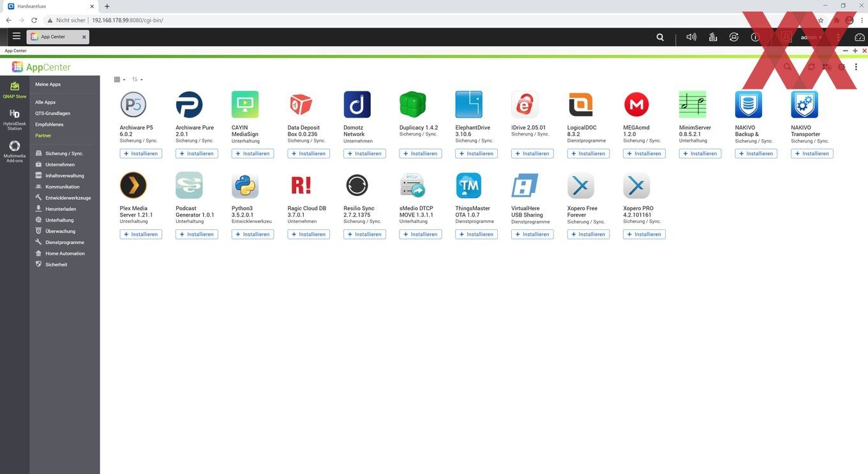Image resolution: width=868 pixels, height=474 pixels.
Task: Install Plex Media Server 1.21.1
Action: pyautogui.click(x=141, y=234)
